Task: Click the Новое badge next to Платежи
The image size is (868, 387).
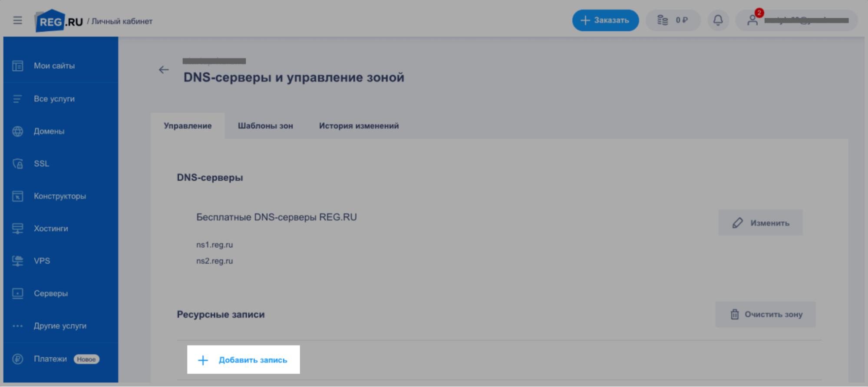Action: pos(86,359)
